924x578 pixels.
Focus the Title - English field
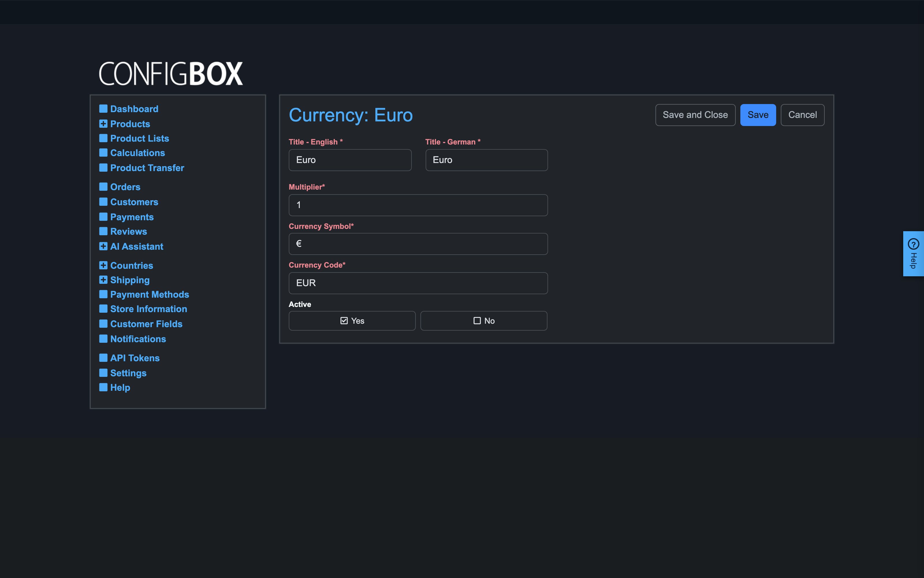(x=350, y=160)
